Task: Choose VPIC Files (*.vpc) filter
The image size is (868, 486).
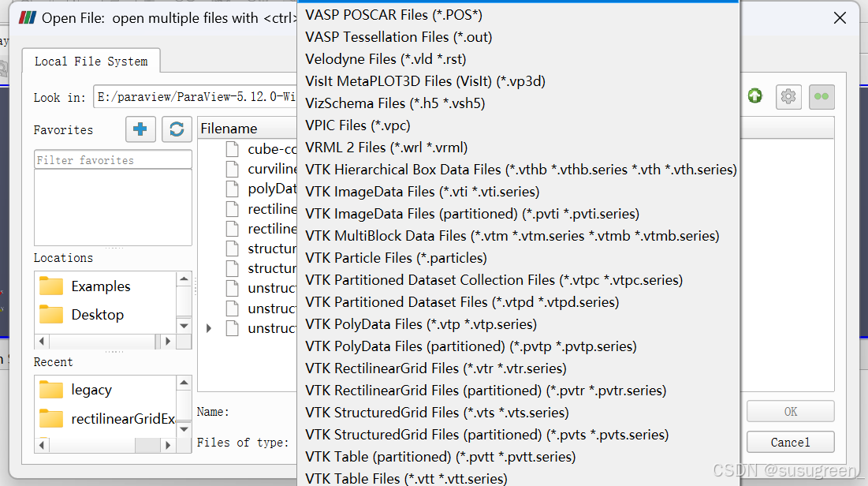Action: 518,125
